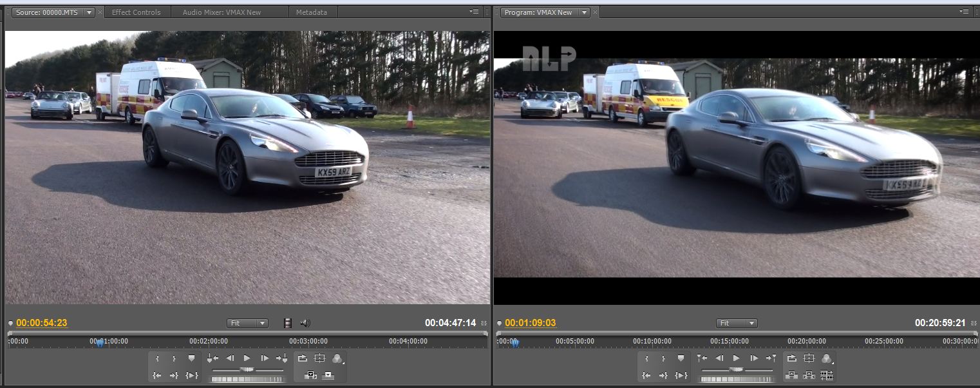The image size is (980, 388).
Task: Toggle Loop playback in Source monitor
Action: pyautogui.click(x=302, y=358)
